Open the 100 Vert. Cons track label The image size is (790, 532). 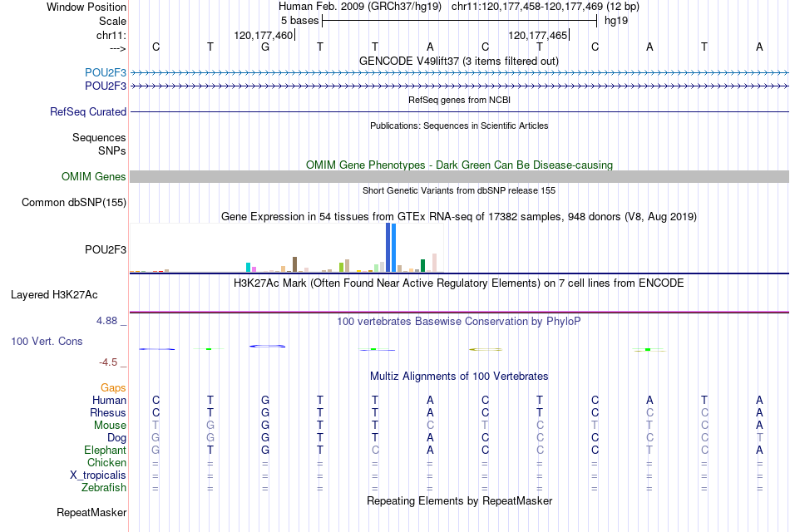[47, 341]
